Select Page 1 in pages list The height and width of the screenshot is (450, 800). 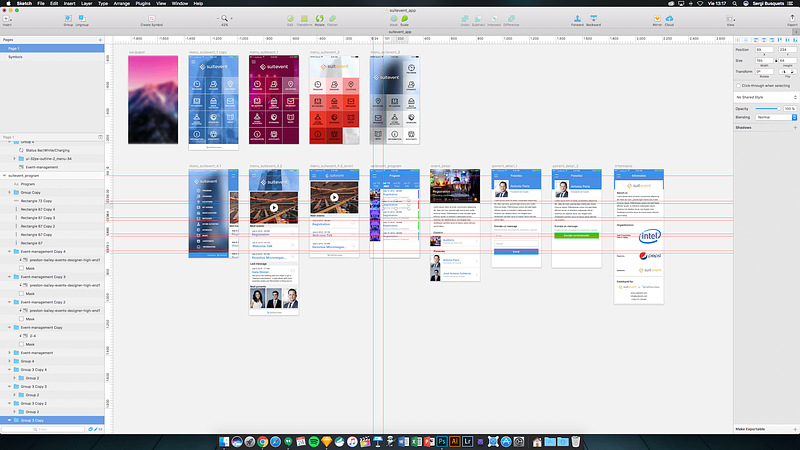pos(52,48)
